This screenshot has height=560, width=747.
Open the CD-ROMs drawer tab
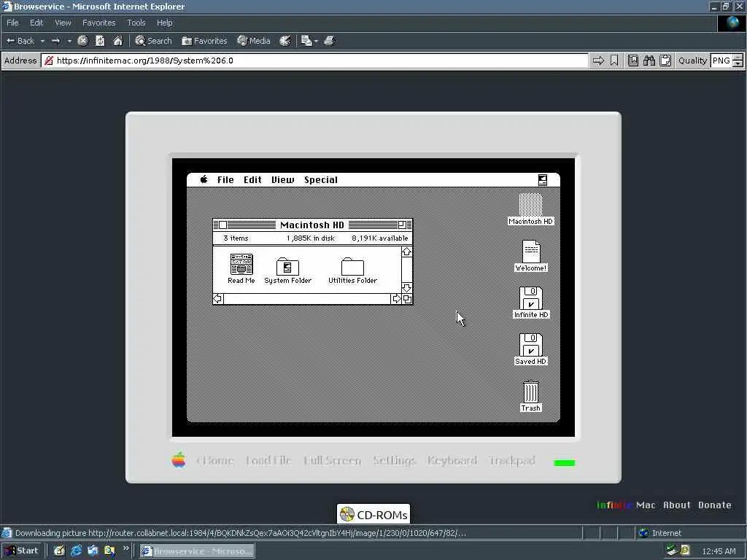coord(373,514)
